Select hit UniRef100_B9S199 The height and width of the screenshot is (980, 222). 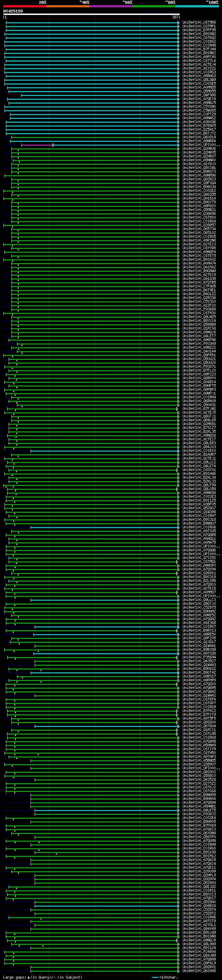pyautogui.click(x=199, y=852)
